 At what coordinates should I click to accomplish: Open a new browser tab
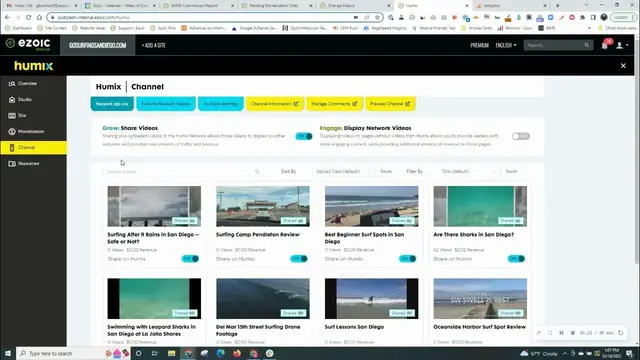[x=558, y=6]
